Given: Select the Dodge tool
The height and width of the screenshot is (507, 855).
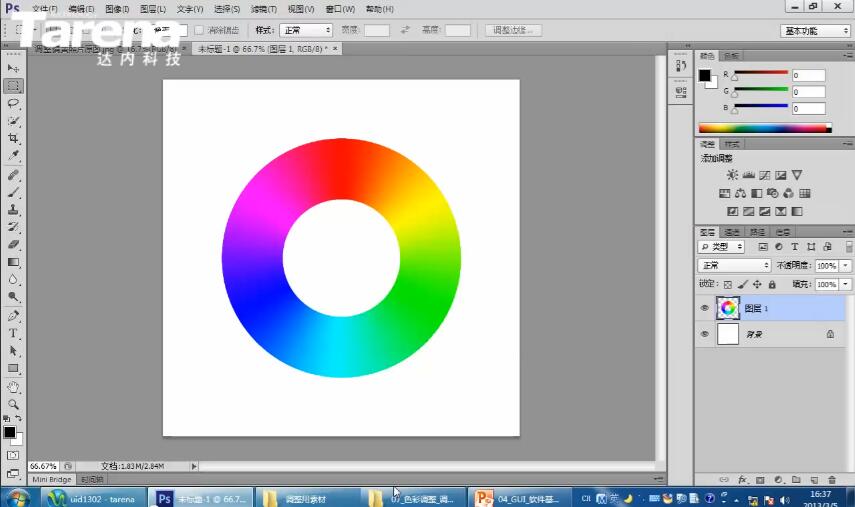Looking at the screenshot, I should pos(14,297).
